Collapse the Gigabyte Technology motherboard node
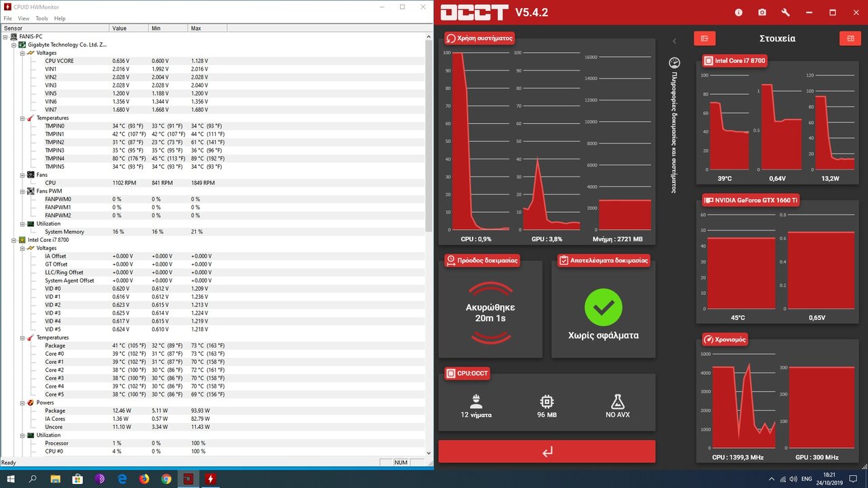Screen dimensions: 868x488 14,45
